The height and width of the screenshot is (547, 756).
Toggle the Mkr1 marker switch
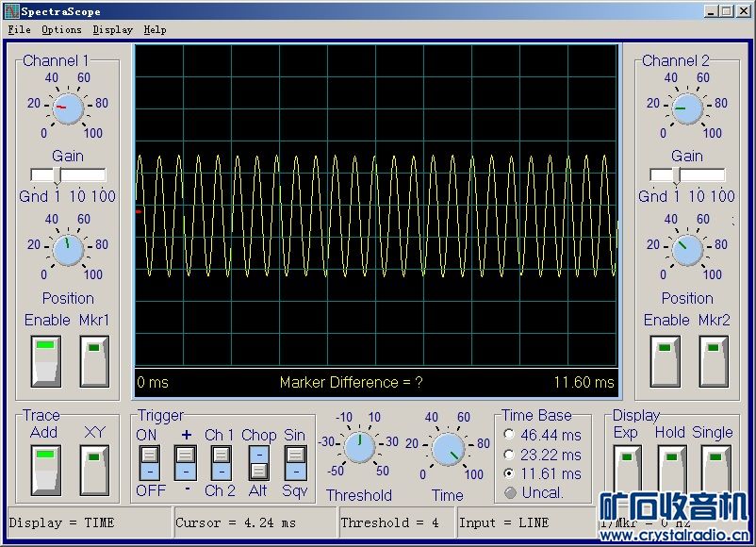click(94, 360)
